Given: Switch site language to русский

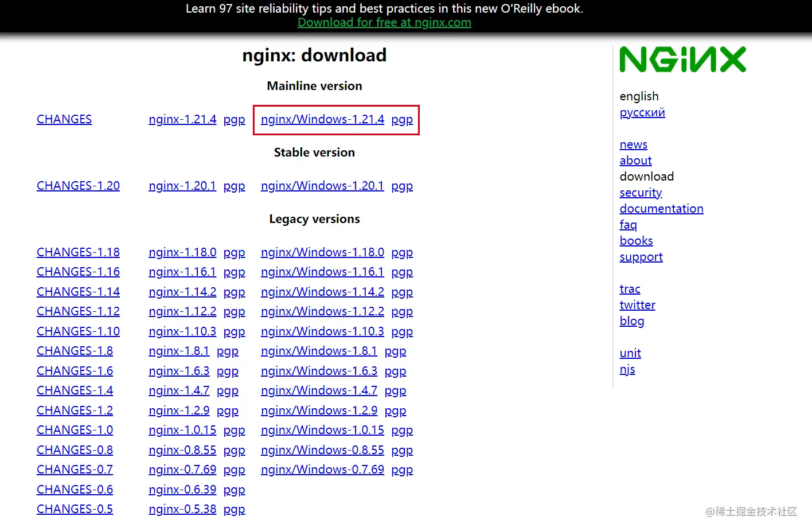Looking at the screenshot, I should click(x=642, y=112).
